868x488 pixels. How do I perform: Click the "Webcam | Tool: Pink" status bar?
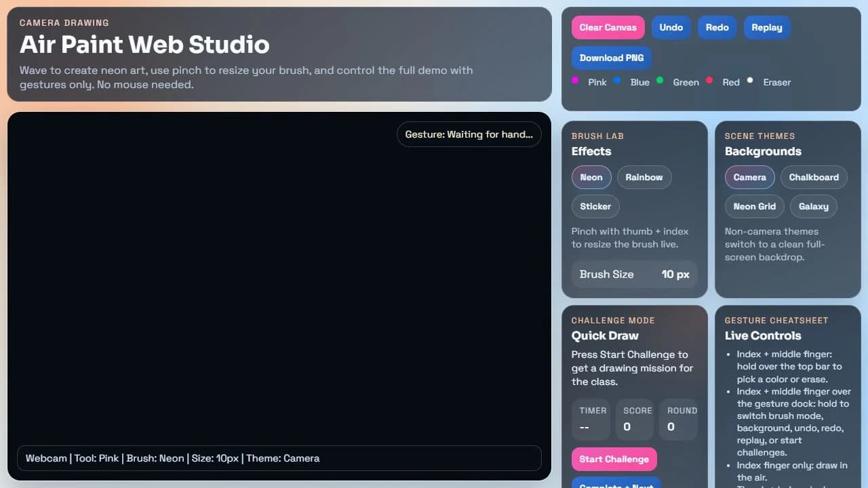279,458
